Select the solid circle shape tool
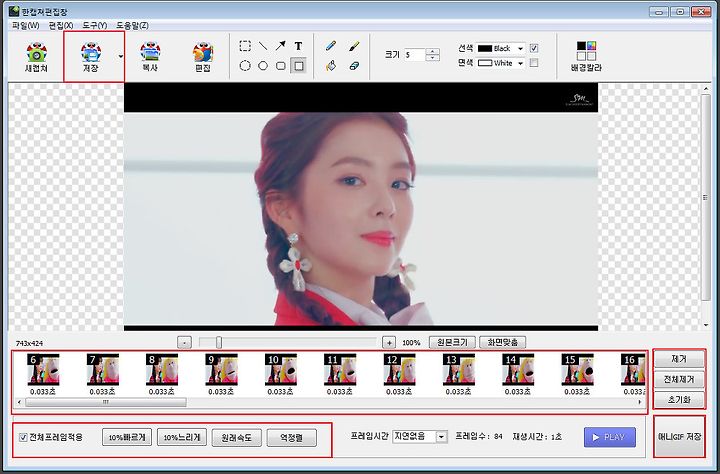Screen dimensions: 720x474 [263, 66]
